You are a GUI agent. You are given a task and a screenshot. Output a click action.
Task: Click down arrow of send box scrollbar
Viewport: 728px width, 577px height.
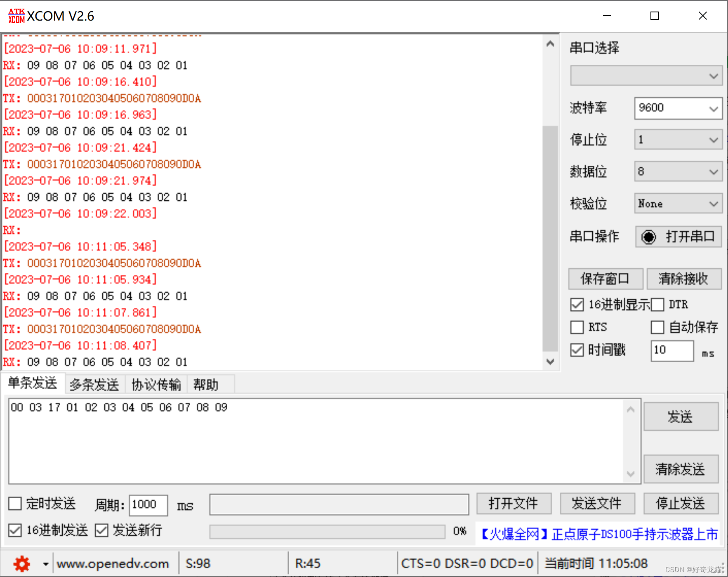point(631,474)
